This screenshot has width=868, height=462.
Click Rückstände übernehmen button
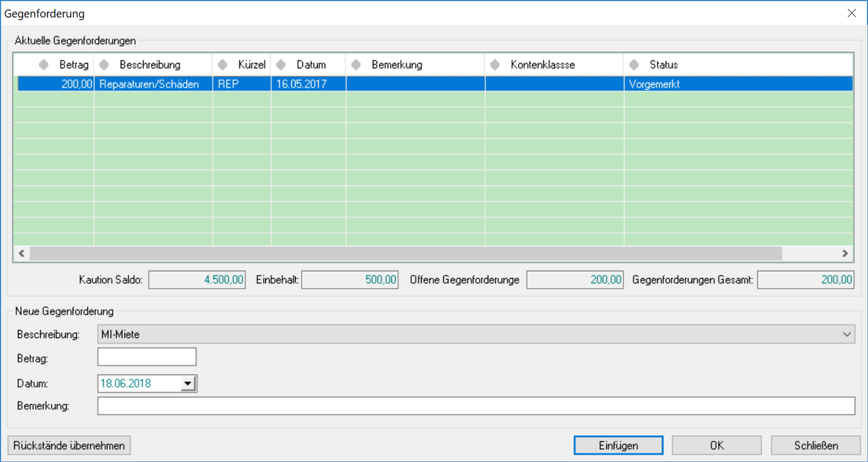tap(69, 445)
